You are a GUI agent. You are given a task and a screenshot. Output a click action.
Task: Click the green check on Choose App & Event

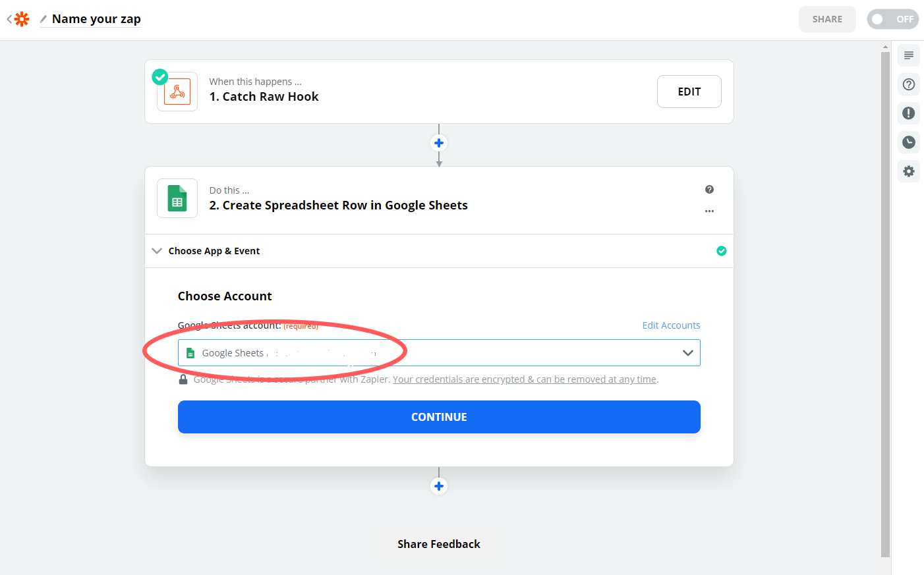(x=721, y=251)
